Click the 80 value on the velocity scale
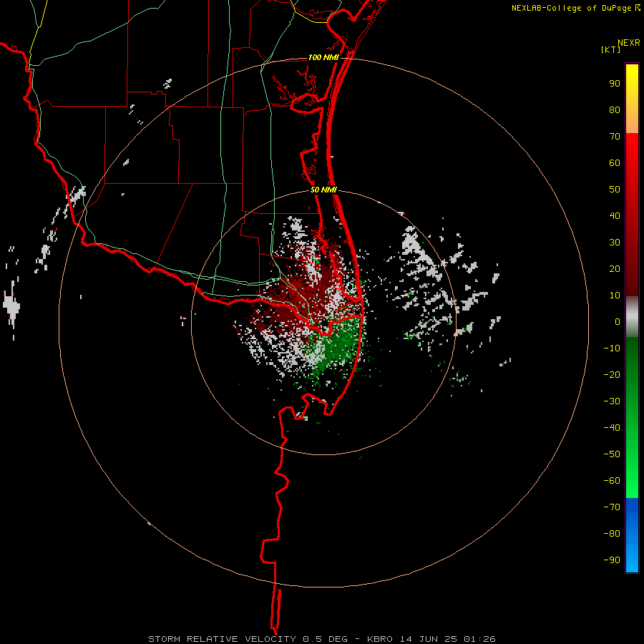The width and height of the screenshot is (644, 644). point(615,110)
